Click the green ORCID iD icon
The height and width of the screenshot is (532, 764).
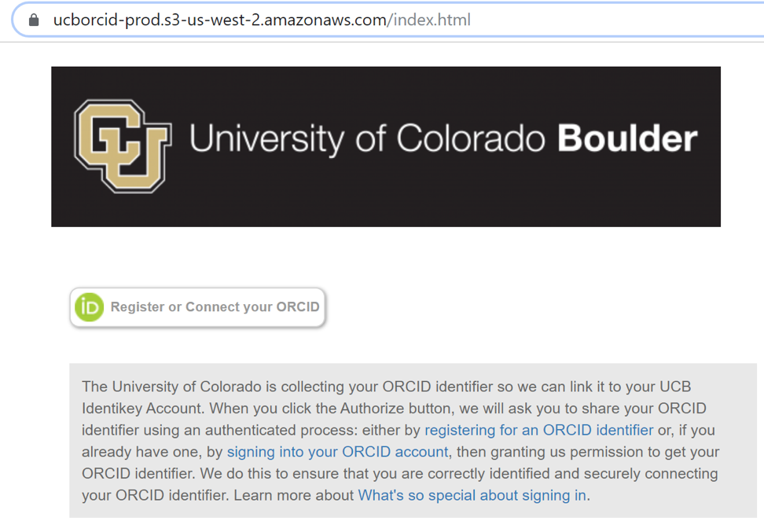[x=89, y=307]
